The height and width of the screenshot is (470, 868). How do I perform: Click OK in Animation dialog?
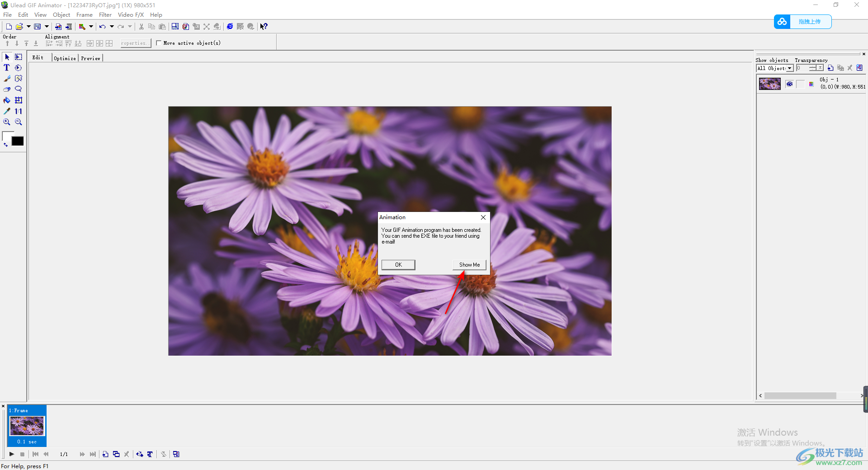pos(398,265)
